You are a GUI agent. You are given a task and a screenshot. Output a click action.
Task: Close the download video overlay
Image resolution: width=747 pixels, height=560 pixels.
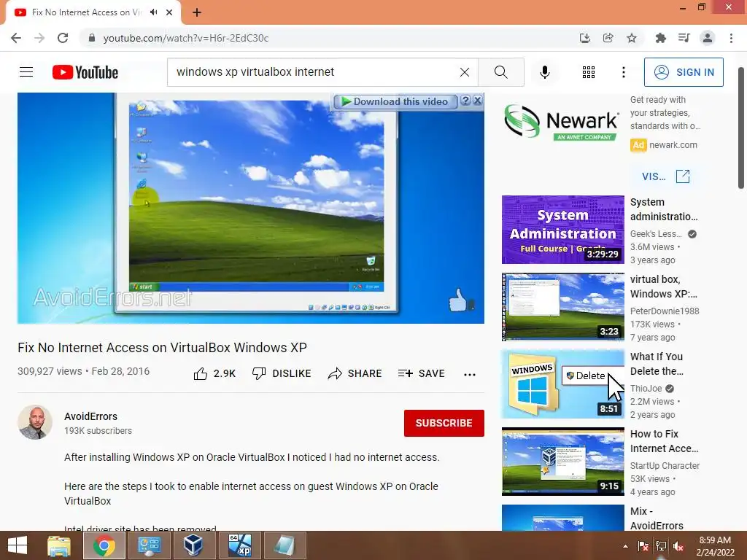477,101
